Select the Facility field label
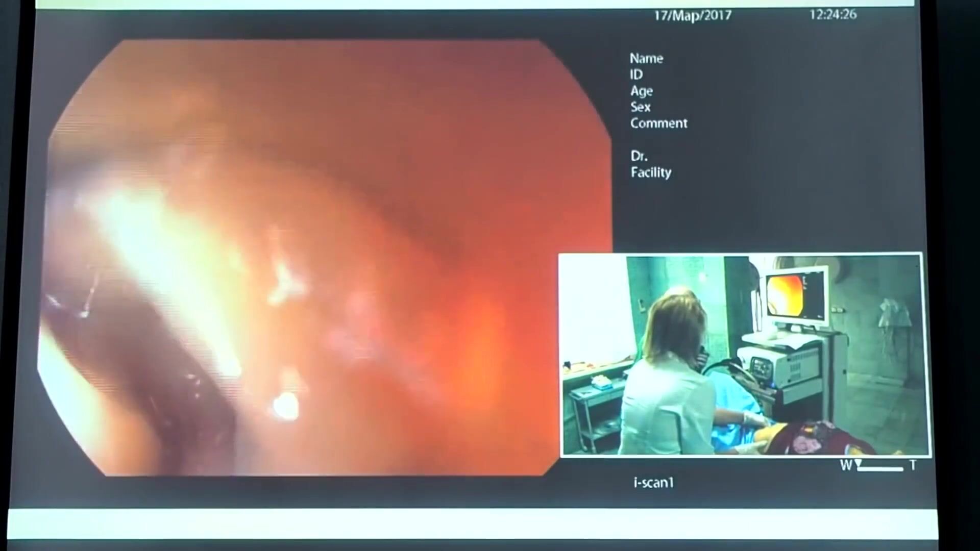Screen dimensions: 980x551 point(651,172)
